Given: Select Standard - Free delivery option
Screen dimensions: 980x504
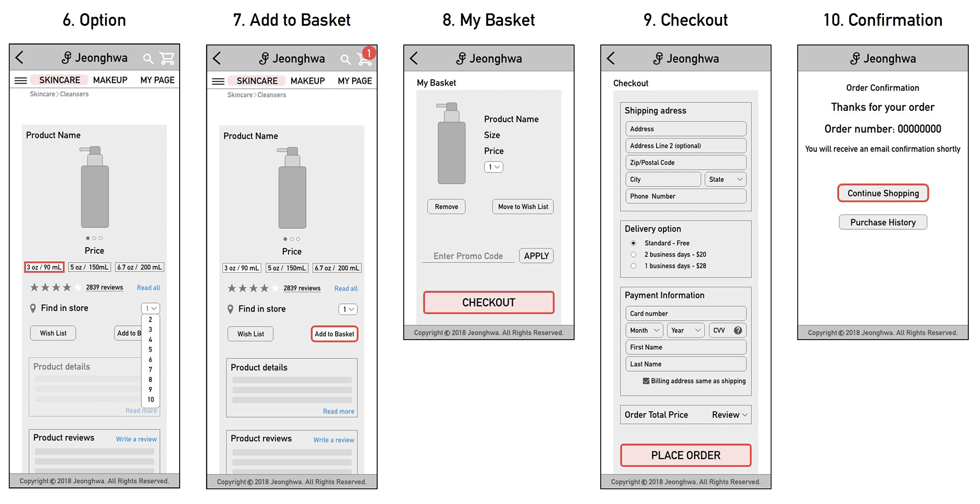Looking at the screenshot, I should [x=633, y=243].
